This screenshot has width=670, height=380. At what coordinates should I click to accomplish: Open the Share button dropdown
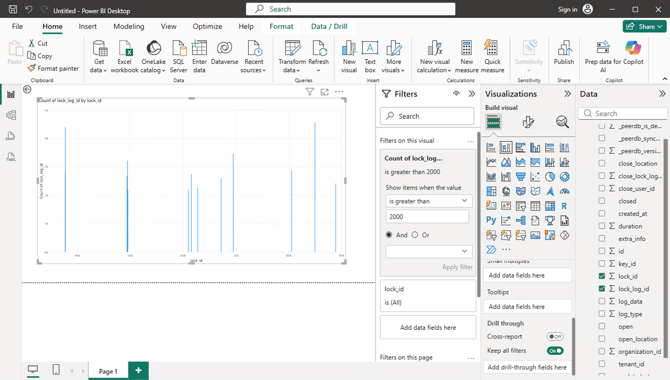click(644, 27)
